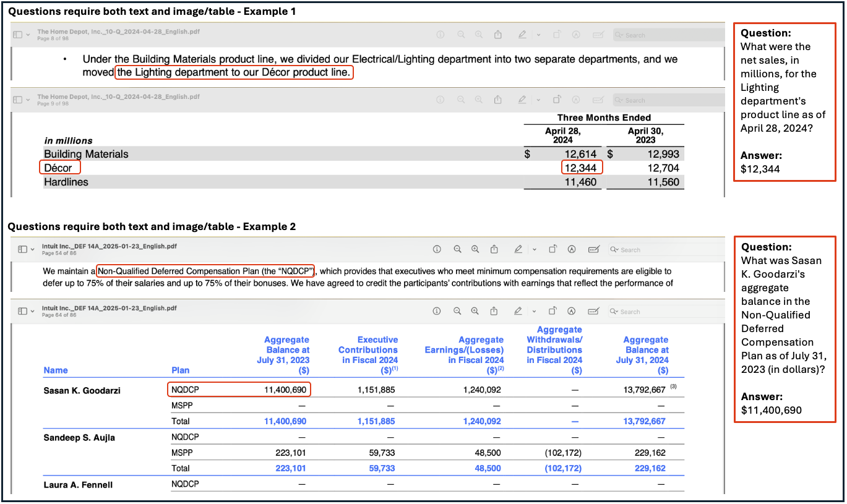This screenshot has height=504, width=847.
Task: Click the info inspector icon on Page 54 toolbar
Action: click(x=437, y=249)
